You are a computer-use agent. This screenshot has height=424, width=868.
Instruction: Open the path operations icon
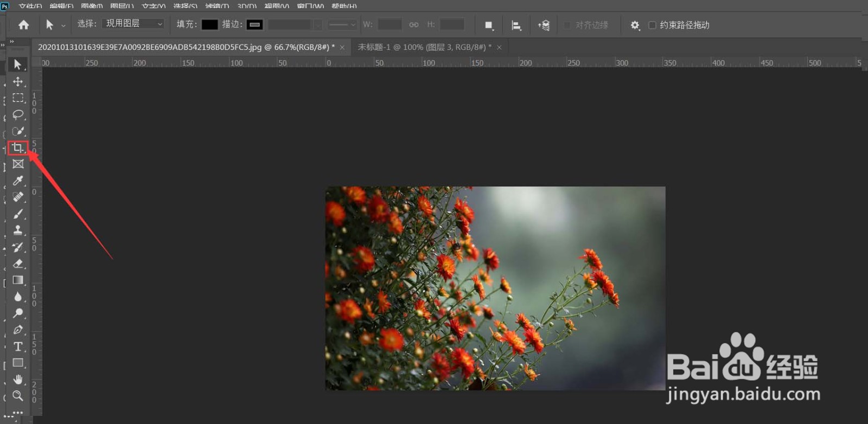pyautogui.click(x=489, y=25)
